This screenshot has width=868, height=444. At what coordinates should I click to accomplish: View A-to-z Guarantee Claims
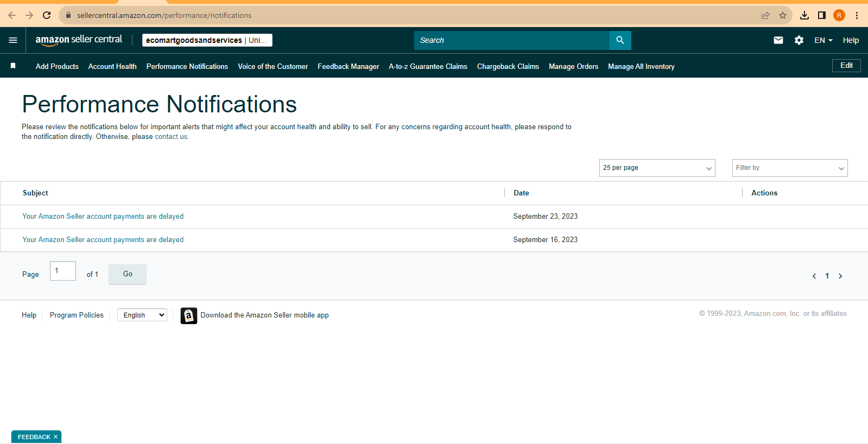point(428,66)
